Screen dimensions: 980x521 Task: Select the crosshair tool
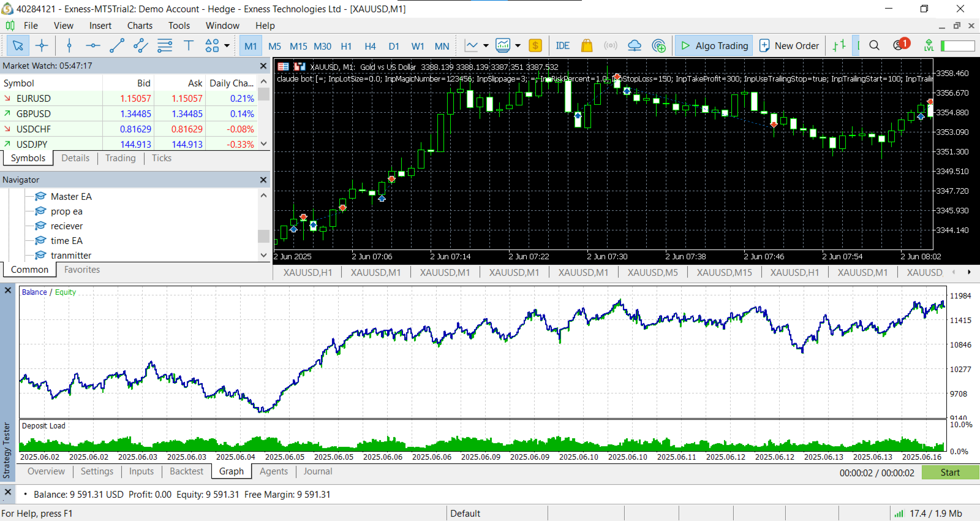click(x=42, y=45)
